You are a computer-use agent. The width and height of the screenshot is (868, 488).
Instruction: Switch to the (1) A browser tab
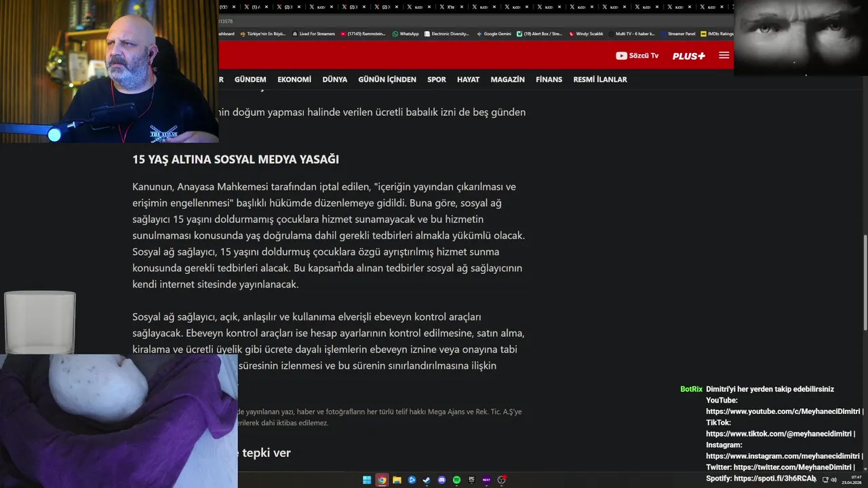pyautogui.click(x=256, y=7)
